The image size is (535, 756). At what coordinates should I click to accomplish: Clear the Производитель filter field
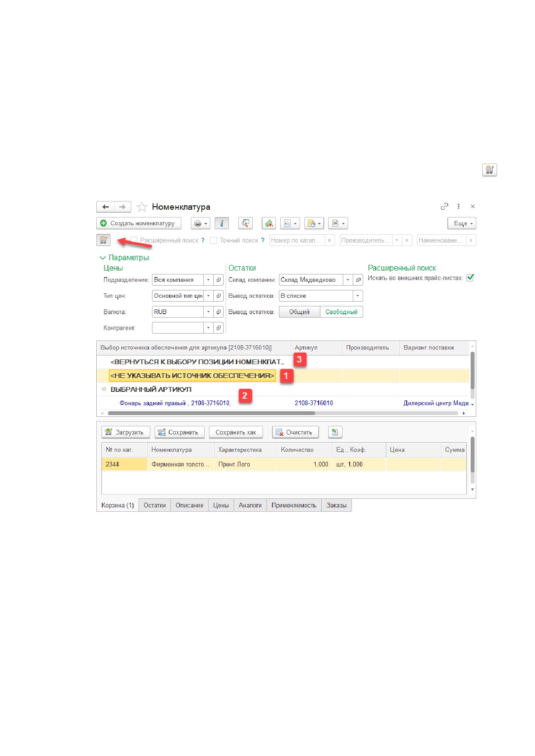(x=407, y=240)
